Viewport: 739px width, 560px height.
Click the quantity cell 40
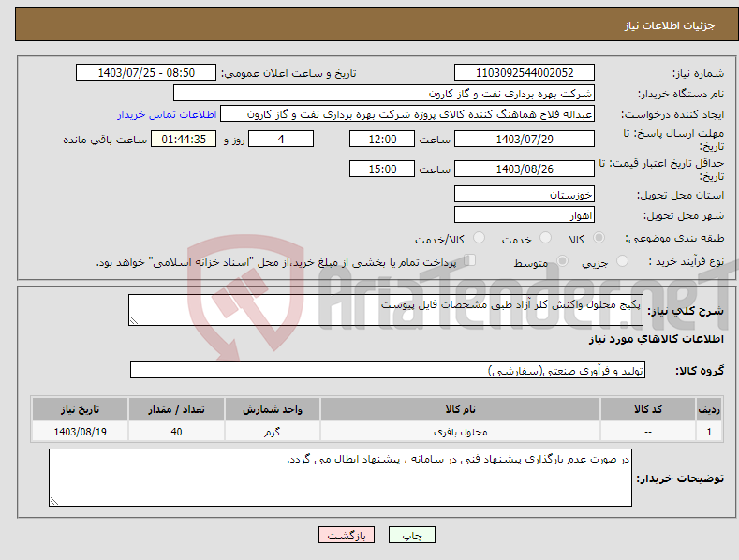(x=176, y=432)
